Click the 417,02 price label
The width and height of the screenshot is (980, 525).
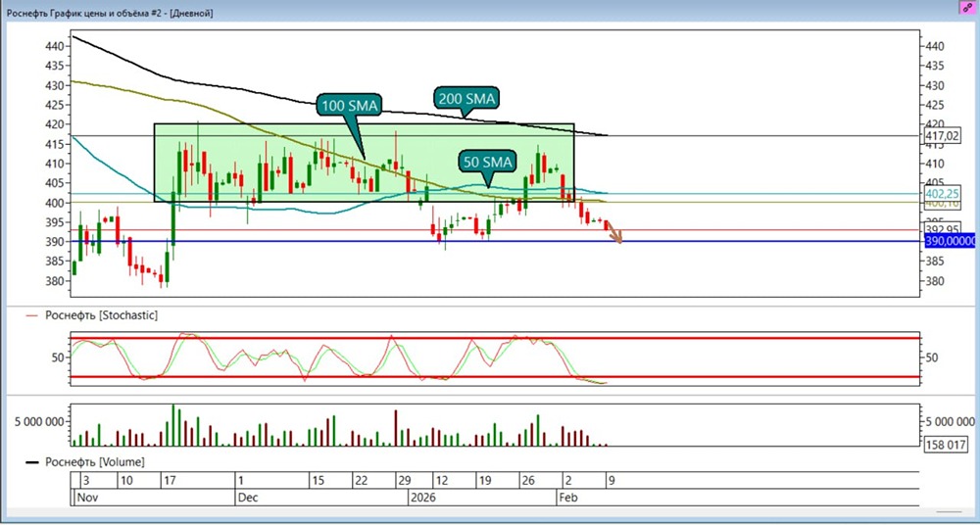(943, 135)
